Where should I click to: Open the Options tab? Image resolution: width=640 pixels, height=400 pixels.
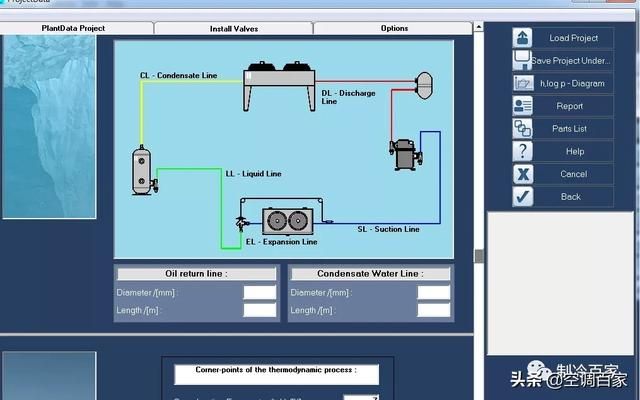click(394, 28)
